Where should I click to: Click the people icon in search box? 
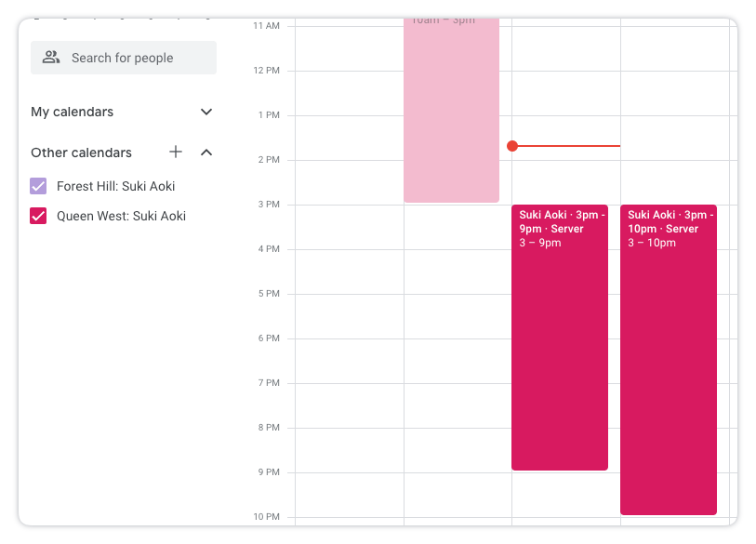coord(50,58)
